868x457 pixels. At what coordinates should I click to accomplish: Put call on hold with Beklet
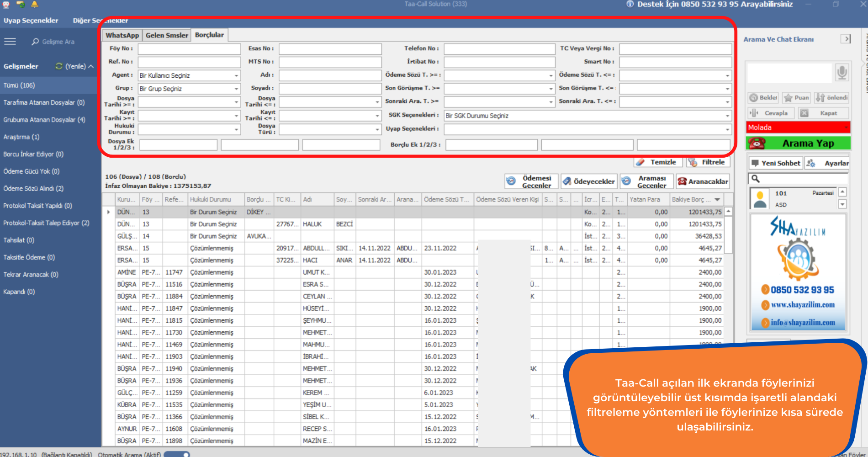coord(763,98)
